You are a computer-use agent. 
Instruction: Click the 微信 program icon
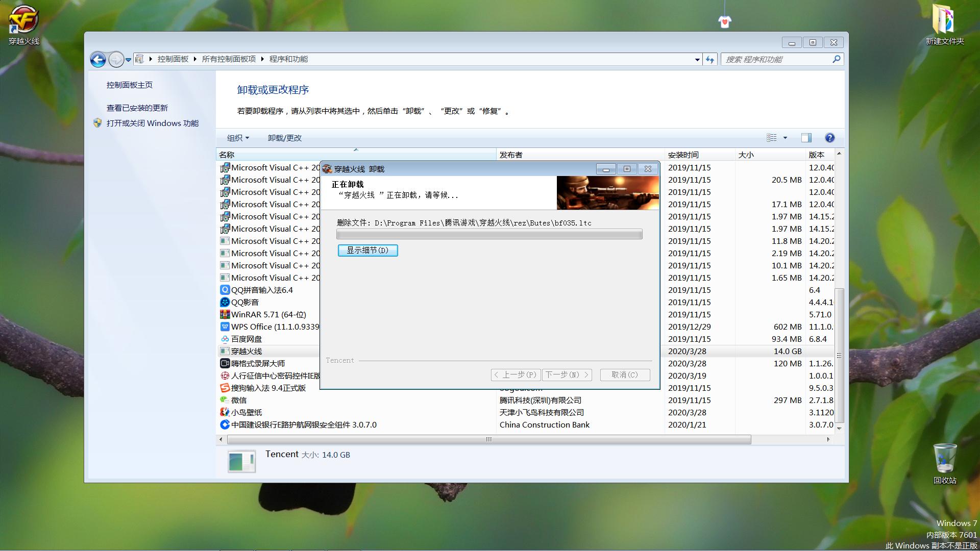[225, 400]
